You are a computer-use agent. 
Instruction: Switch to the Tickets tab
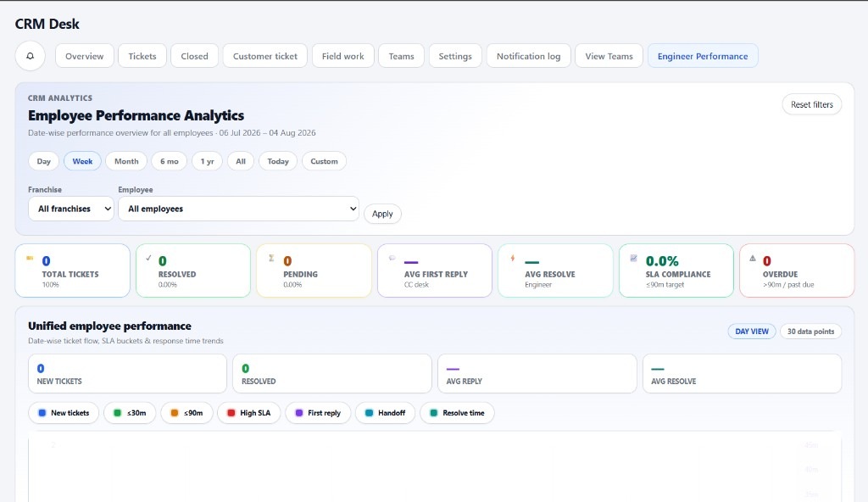point(142,56)
